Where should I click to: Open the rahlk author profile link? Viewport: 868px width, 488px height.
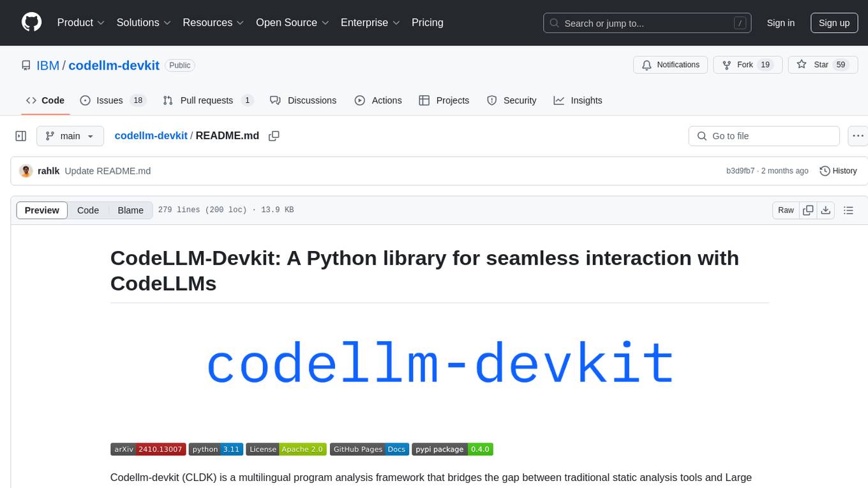coord(49,171)
